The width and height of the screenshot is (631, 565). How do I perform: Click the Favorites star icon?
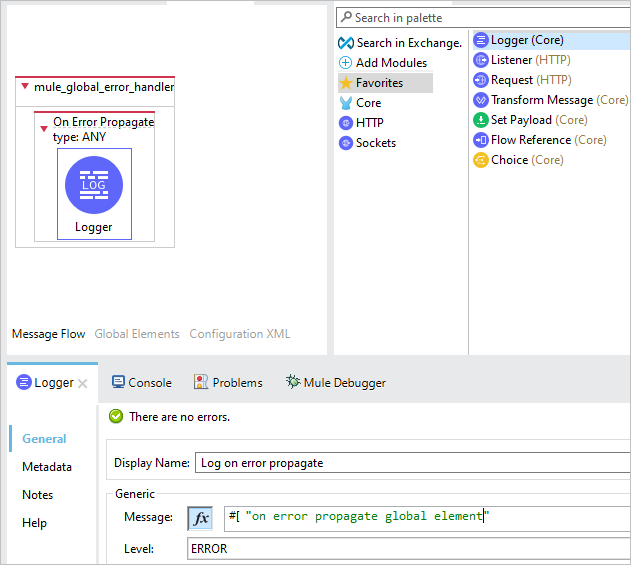(346, 83)
